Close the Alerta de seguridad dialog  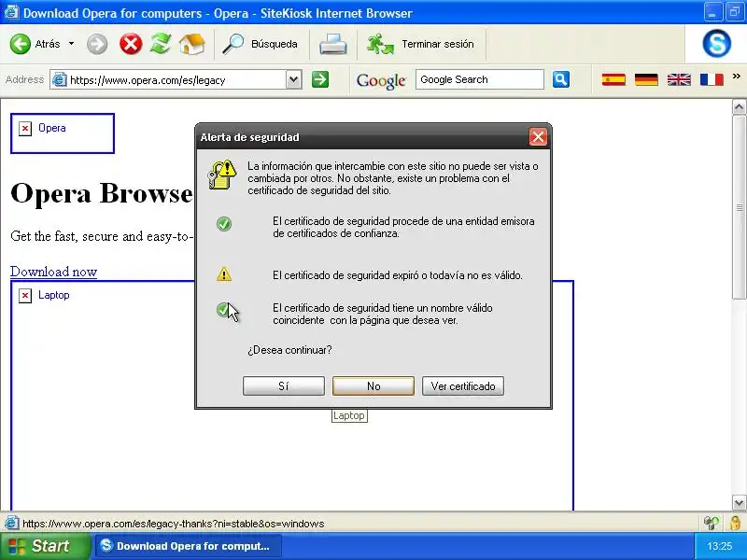coord(539,137)
